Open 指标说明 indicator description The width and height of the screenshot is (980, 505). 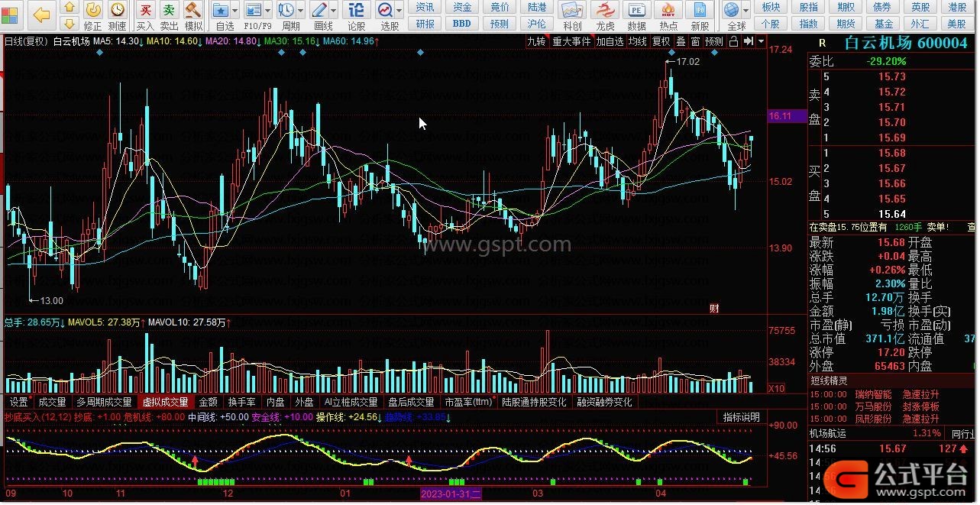(741, 417)
